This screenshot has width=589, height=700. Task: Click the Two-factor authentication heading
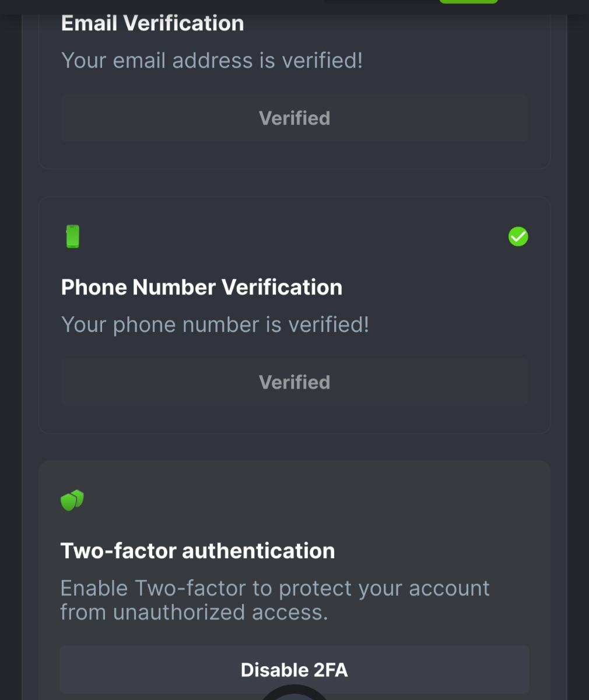coord(197,551)
